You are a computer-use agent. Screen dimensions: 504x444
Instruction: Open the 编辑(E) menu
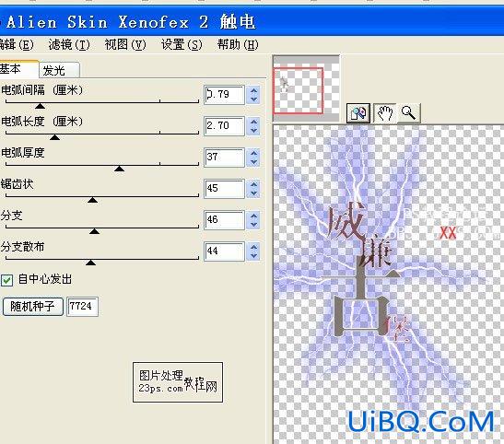click(x=16, y=44)
